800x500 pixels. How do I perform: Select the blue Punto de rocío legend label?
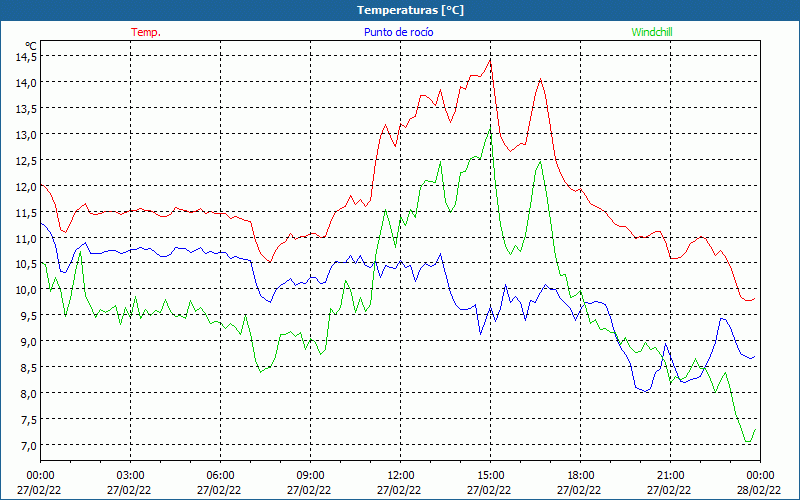[x=398, y=32]
